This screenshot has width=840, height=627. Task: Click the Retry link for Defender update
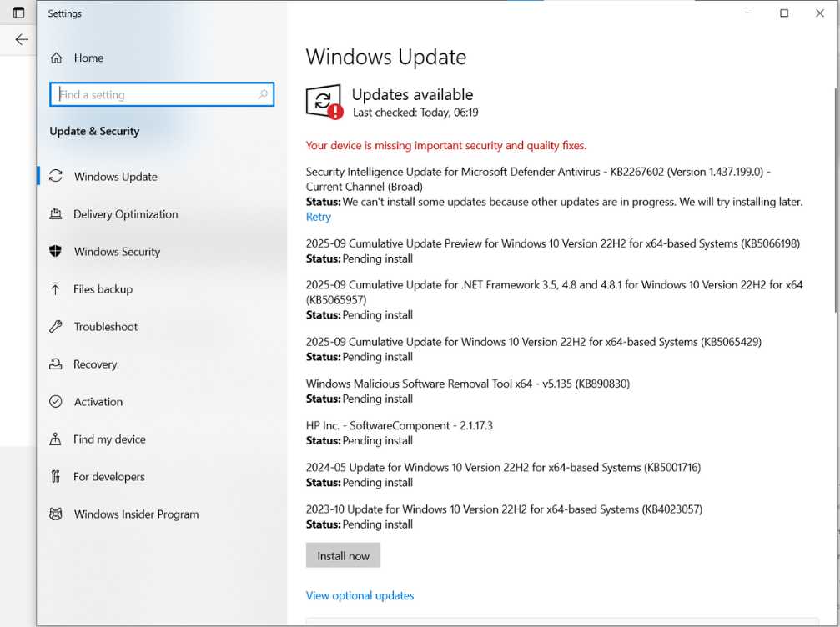coord(318,217)
